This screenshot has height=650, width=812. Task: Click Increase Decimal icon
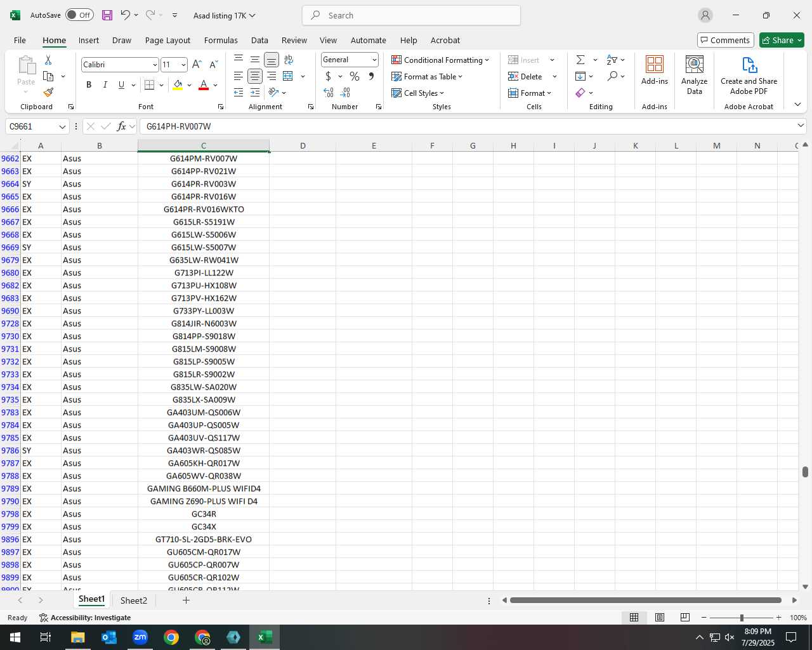(x=329, y=93)
